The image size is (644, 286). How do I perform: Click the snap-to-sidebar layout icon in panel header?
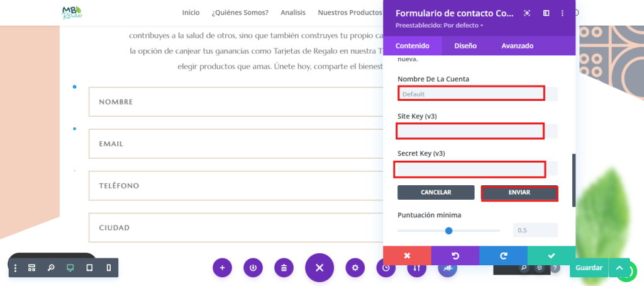point(546,13)
